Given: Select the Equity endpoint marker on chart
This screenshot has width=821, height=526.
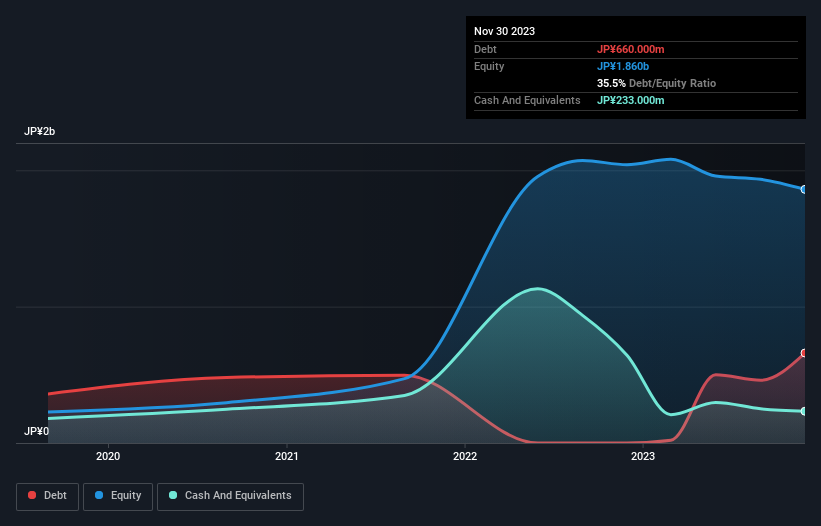Looking at the screenshot, I should pos(804,189).
